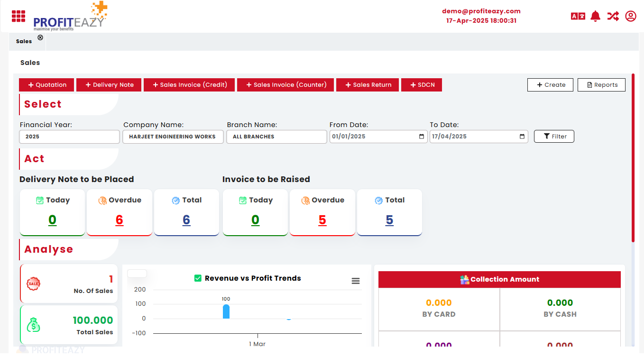Expand the Company Name dropdown
The height and width of the screenshot is (357, 644).
point(173,137)
